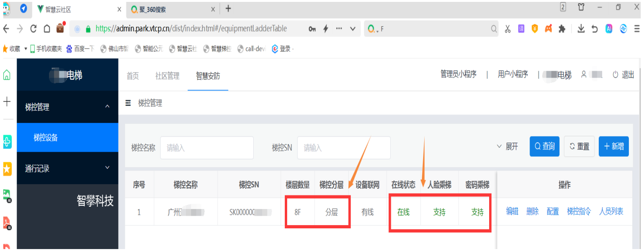Click the browser forward arrow
Screen dimensions: 644x250
click(20, 29)
